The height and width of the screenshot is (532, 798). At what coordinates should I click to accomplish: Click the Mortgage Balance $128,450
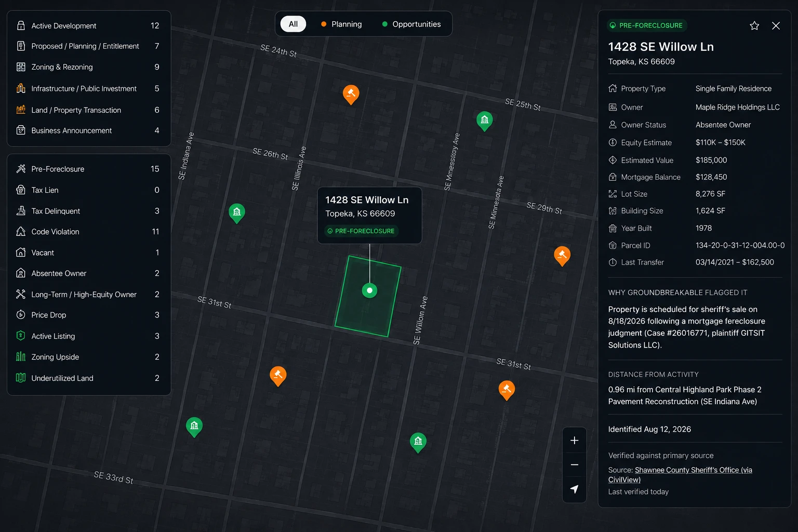pyautogui.click(x=711, y=177)
